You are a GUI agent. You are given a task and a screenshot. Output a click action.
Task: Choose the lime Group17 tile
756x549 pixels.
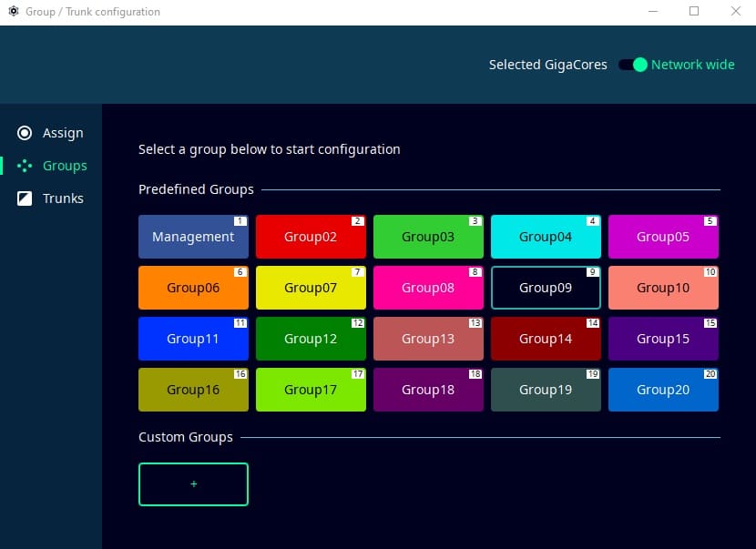coord(311,390)
